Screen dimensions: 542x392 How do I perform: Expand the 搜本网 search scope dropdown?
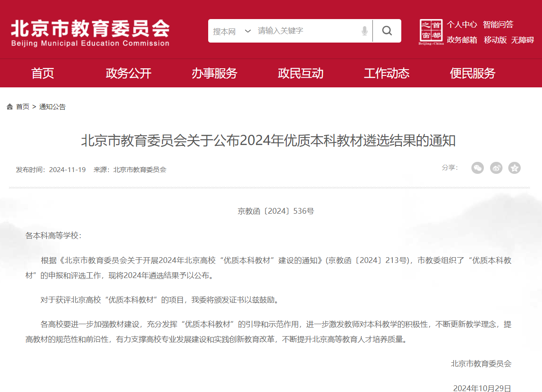click(x=232, y=31)
